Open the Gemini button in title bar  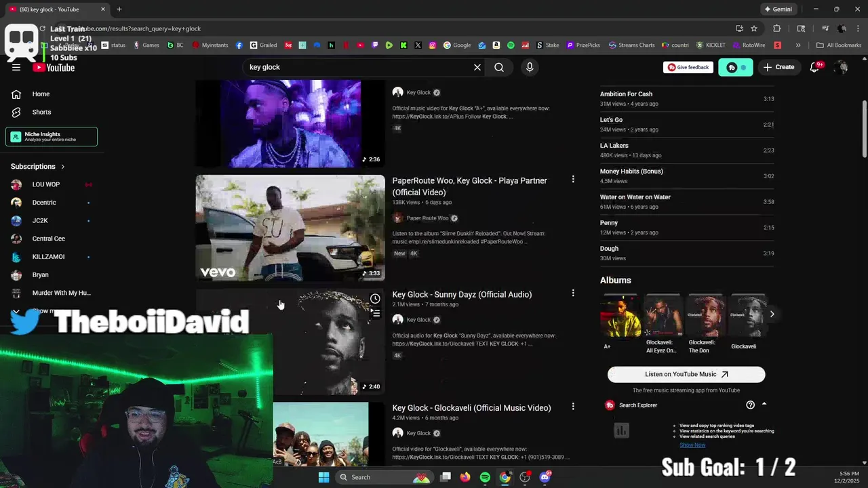(x=778, y=9)
